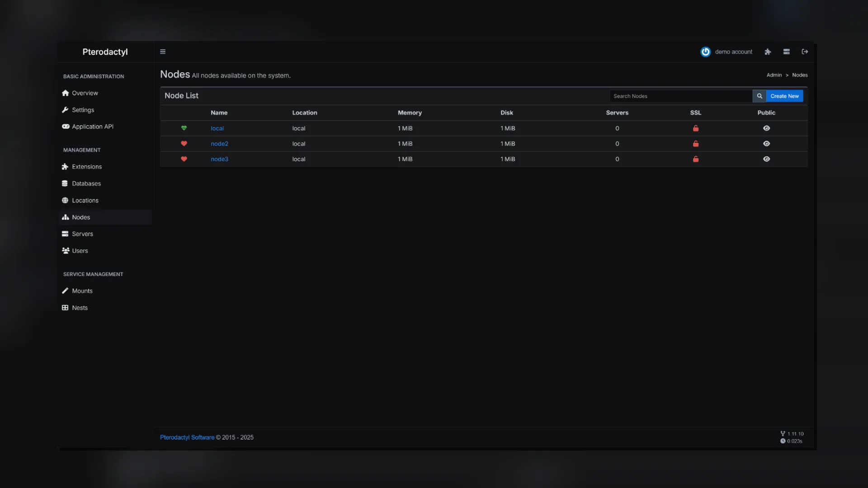Open the Nests sidebar item
This screenshot has height=488, width=868.
coord(80,308)
